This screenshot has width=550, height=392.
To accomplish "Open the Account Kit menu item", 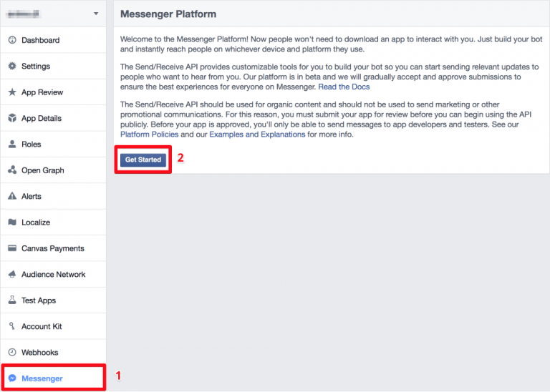I will click(42, 327).
